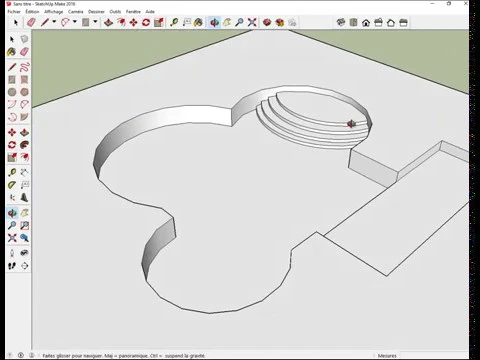The height and width of the screenshot is (360, 480).
Task: Toggle the Orbit tool in top toolbar
Action: click(x=214, y=23)
